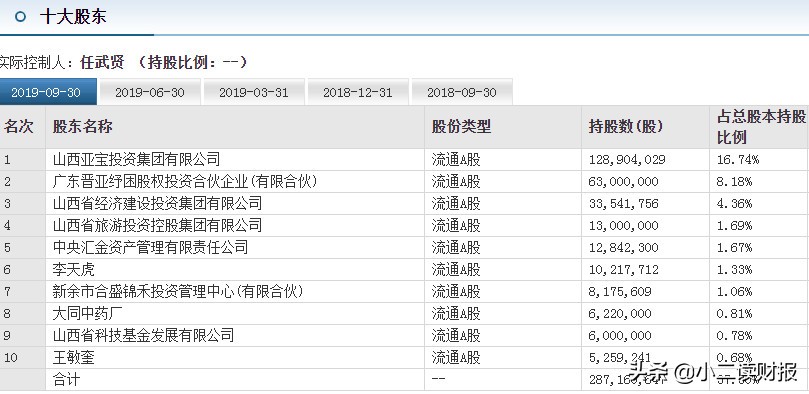
Task: Click the percentage 1.67%
Action: [734, 248]
